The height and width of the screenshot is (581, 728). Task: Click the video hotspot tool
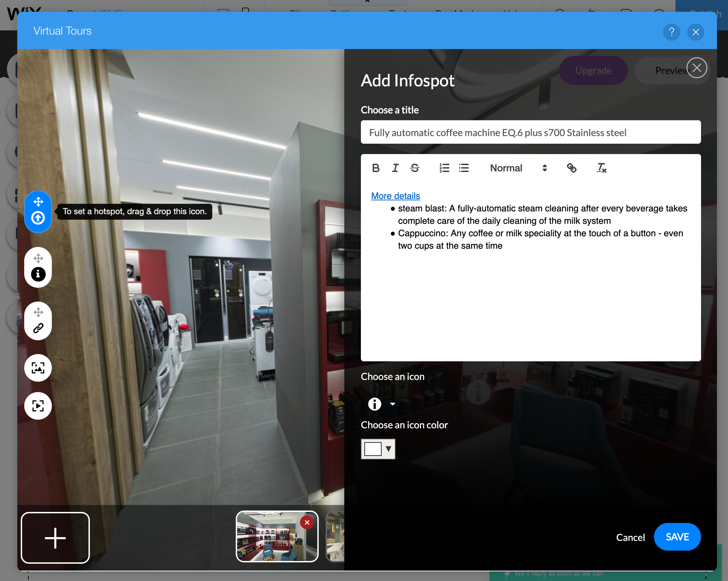38,406
